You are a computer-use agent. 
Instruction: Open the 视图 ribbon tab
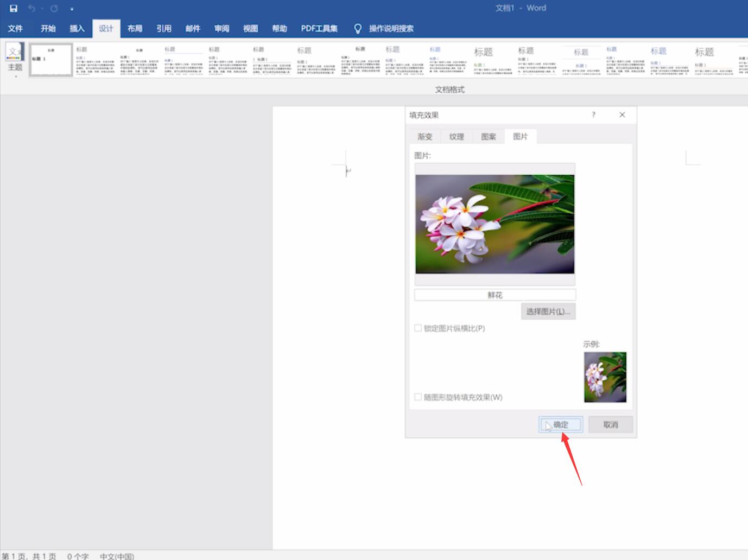(x=250, y=28)
